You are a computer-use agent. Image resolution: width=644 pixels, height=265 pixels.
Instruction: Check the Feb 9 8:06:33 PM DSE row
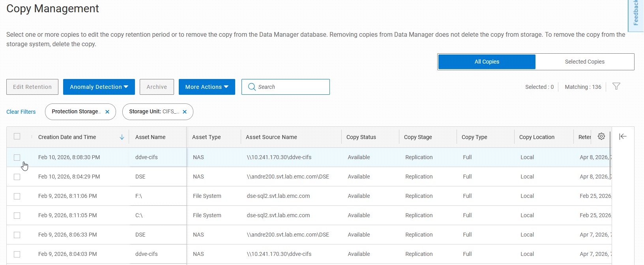[x=17, y=235]
